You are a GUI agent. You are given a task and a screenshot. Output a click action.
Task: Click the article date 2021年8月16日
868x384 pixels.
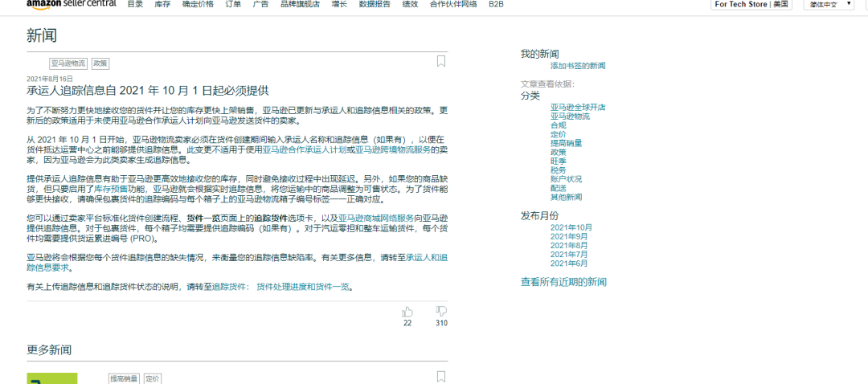pyautogui.click(x=50, y=79)
